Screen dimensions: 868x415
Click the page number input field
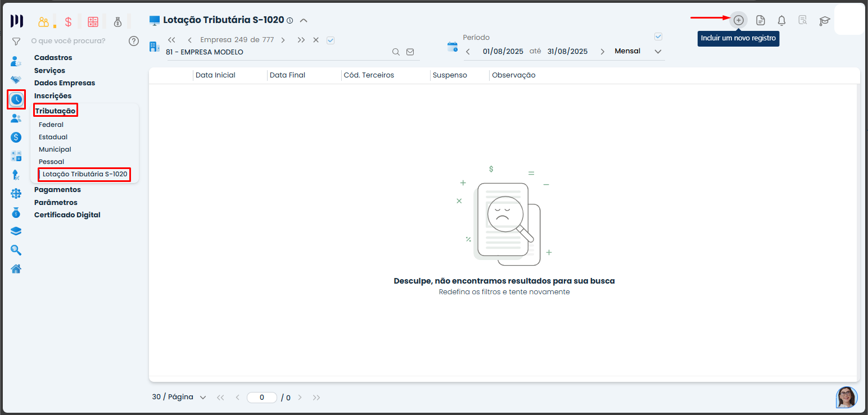(262, 398)
